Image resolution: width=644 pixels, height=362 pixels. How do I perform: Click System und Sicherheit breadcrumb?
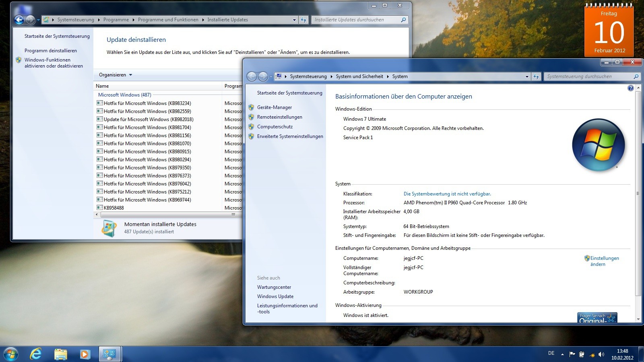coord(359,76)
